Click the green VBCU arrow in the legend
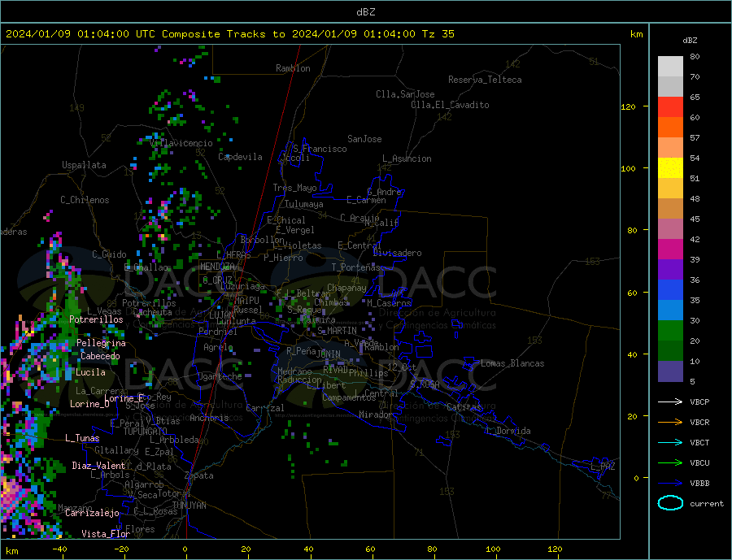Screen dimensions: 732x560 670,463
